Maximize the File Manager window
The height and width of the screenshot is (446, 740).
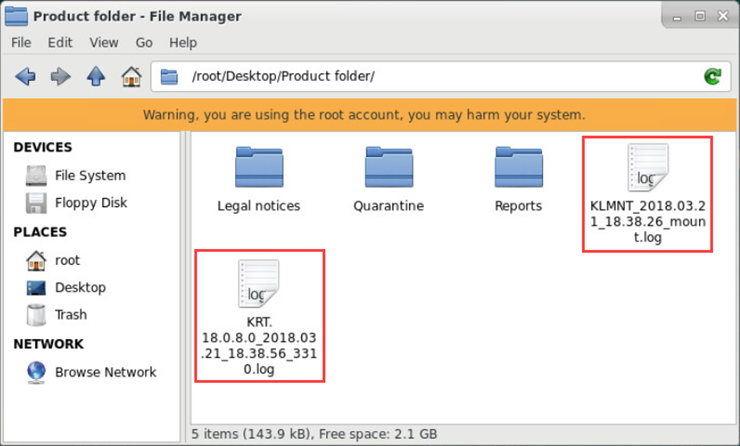click(700, 16)
